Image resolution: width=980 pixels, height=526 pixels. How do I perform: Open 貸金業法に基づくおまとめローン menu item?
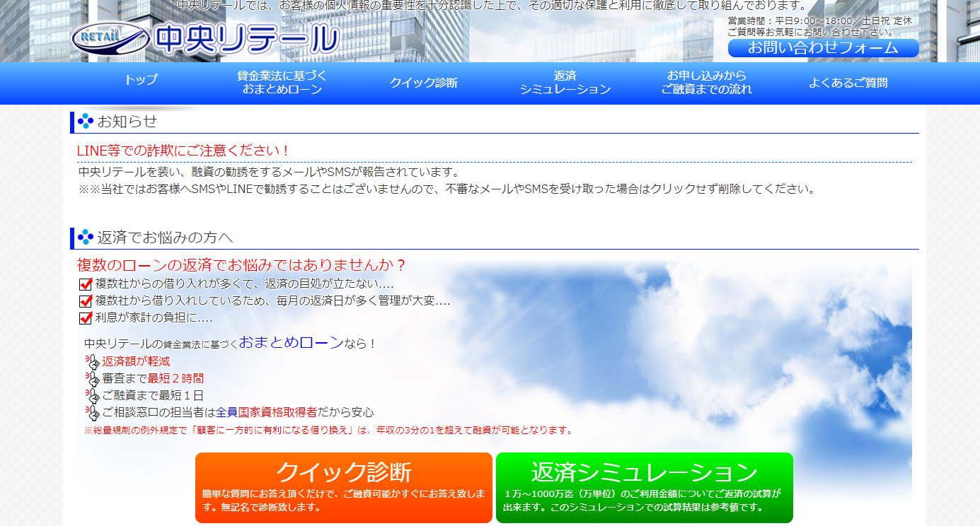[x=282, y=83]
